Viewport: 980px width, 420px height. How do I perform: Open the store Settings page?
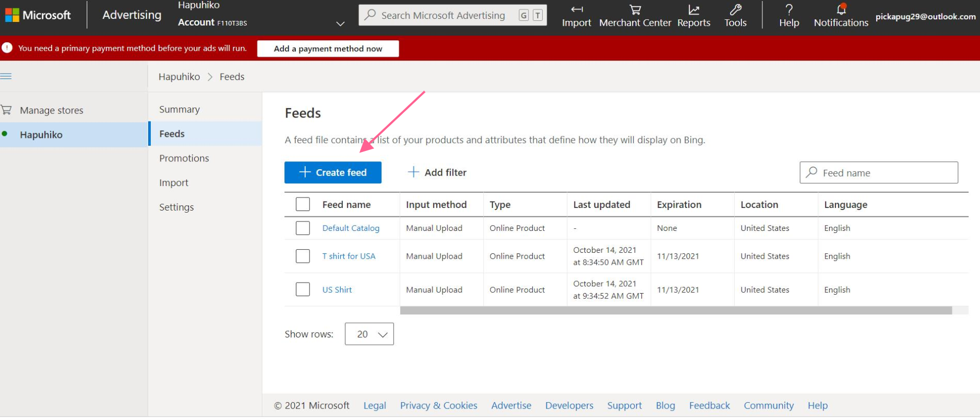[176, 207]
